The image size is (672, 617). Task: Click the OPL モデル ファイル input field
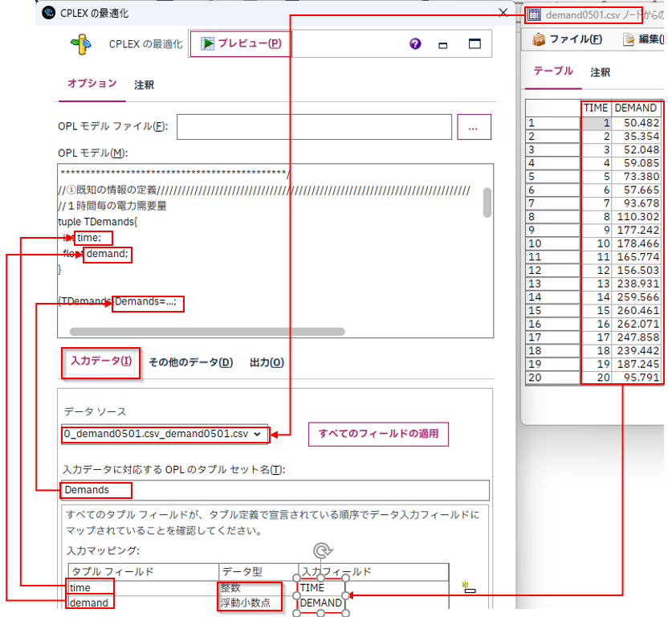point(314,126)
